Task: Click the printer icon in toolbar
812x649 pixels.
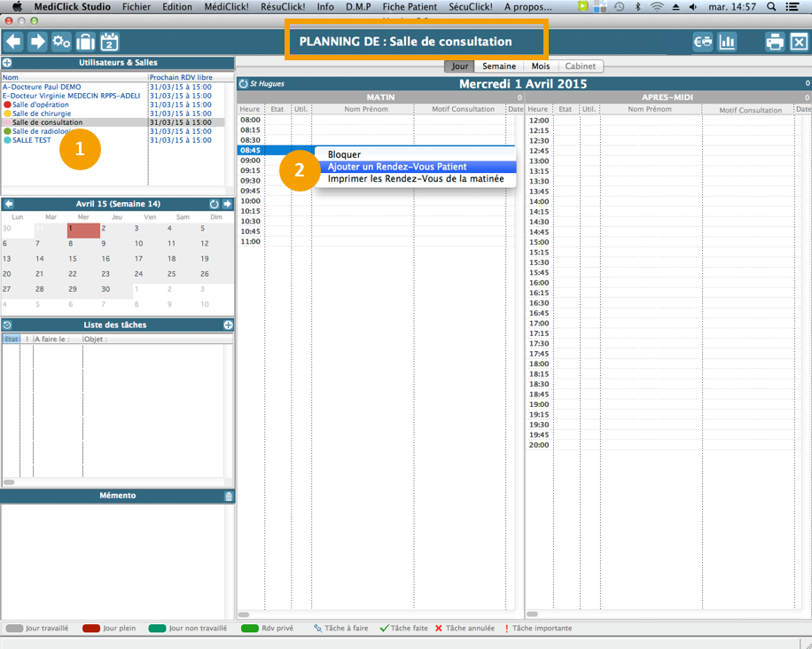Action: click(775, 42)
